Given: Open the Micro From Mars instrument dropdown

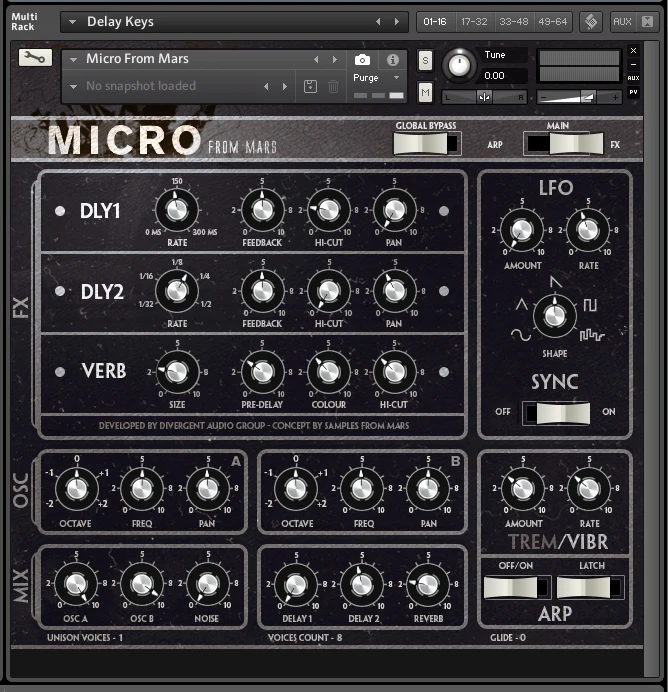Looking at the screenshot, I should pos(74,59).
